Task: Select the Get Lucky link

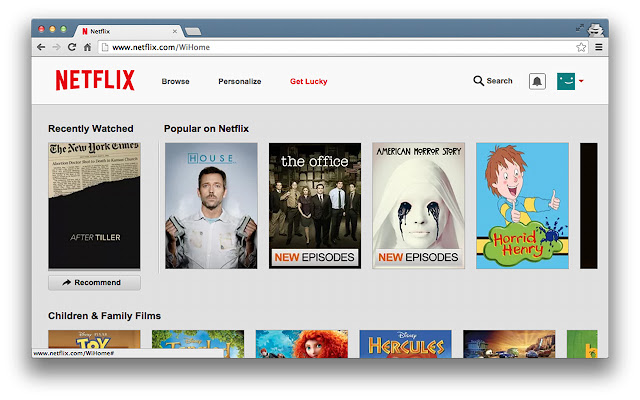Action: tap(309, 81)
